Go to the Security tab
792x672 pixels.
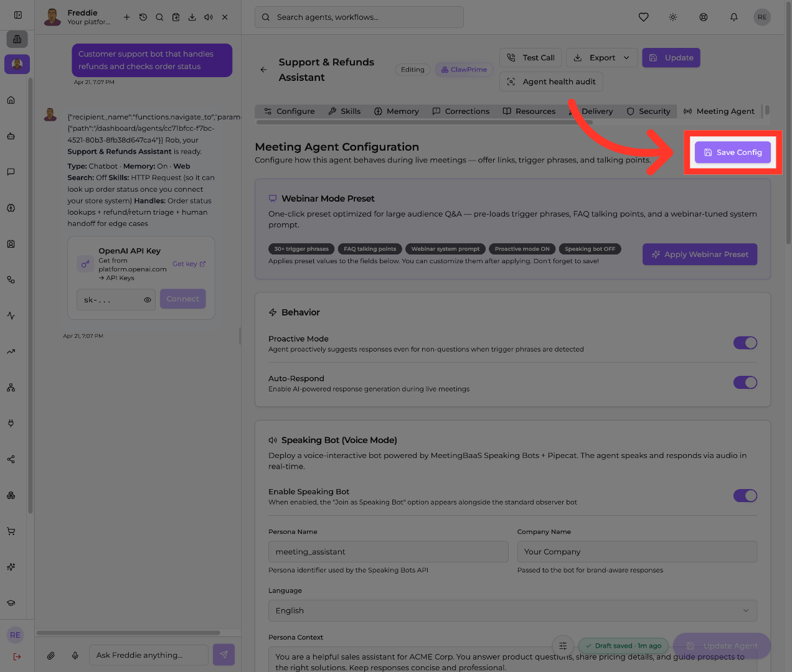649,111
